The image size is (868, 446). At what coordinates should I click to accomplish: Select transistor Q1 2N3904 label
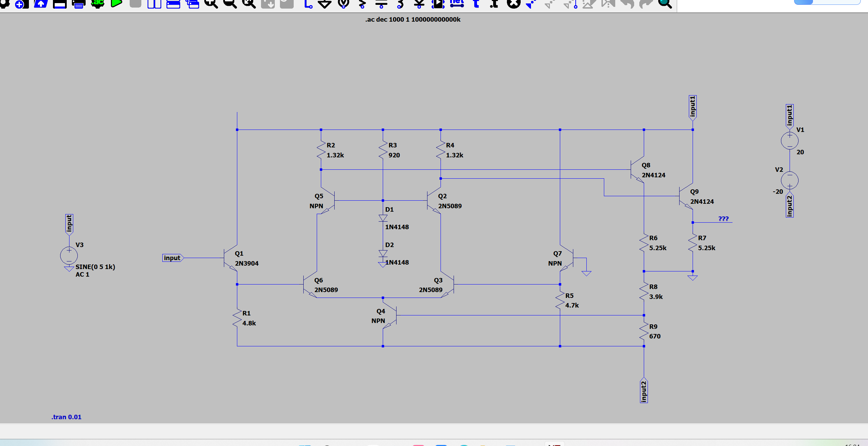click(247, 264)
